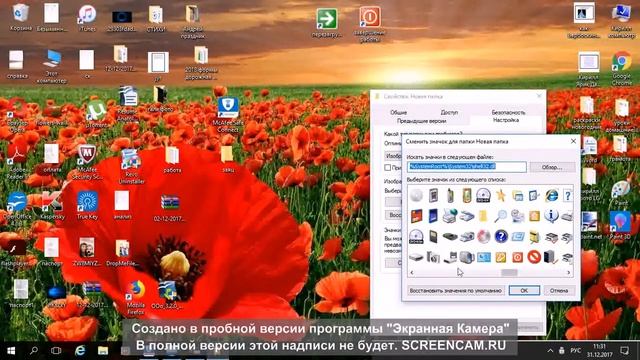This screenshot has height=360, width=640.
Task: Pick the blue desktop screen icon in the bottom row
Action: coord(484,257)
